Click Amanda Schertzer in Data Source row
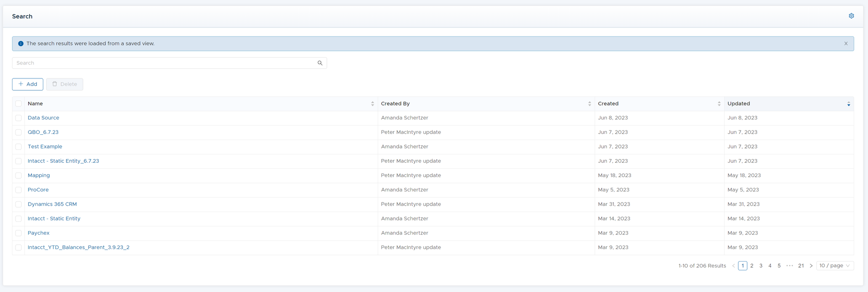868x292 pixels. (404, 118)
